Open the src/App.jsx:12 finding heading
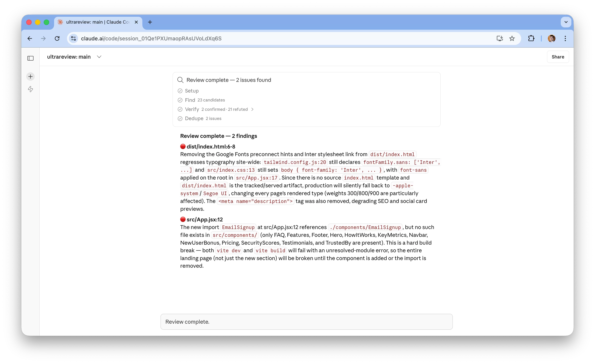The width and height of the screenshot is (595, 364). pos(205,220)
